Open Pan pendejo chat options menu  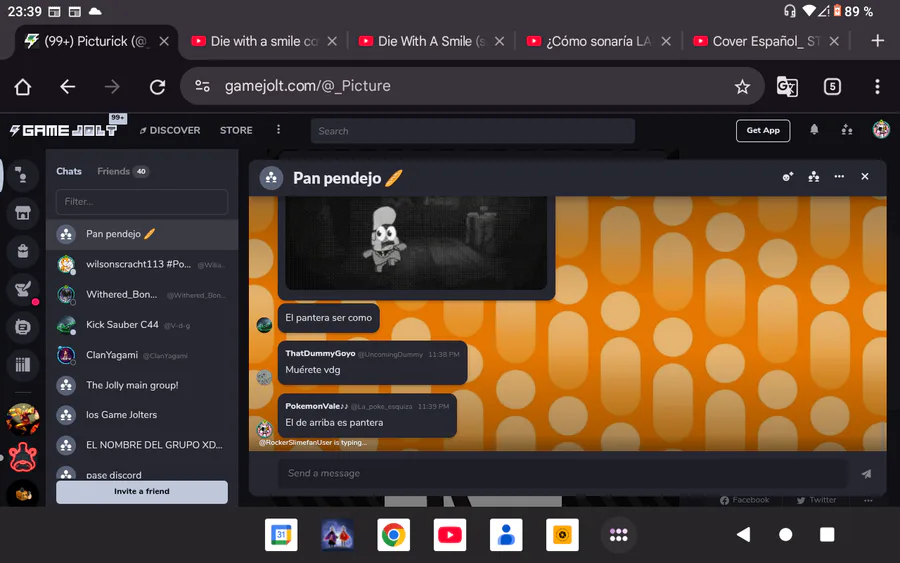[x=839, y=176]
